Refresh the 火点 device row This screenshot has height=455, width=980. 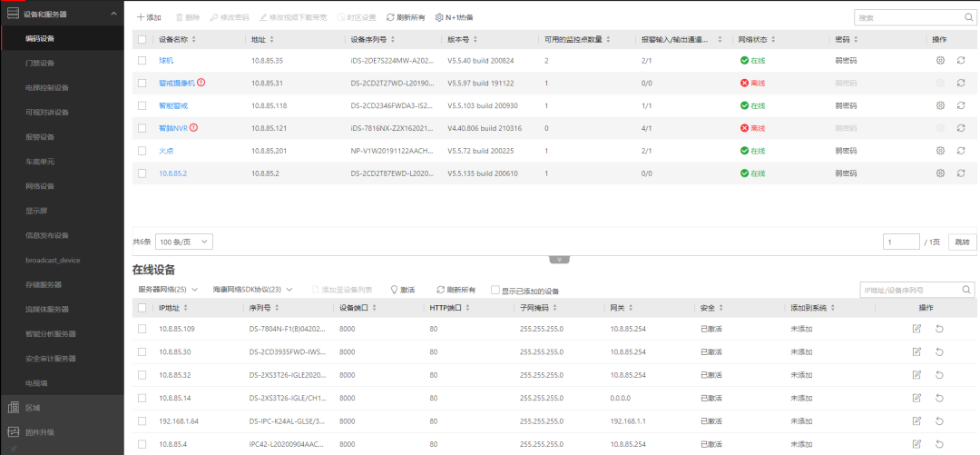tap(960, 151)
